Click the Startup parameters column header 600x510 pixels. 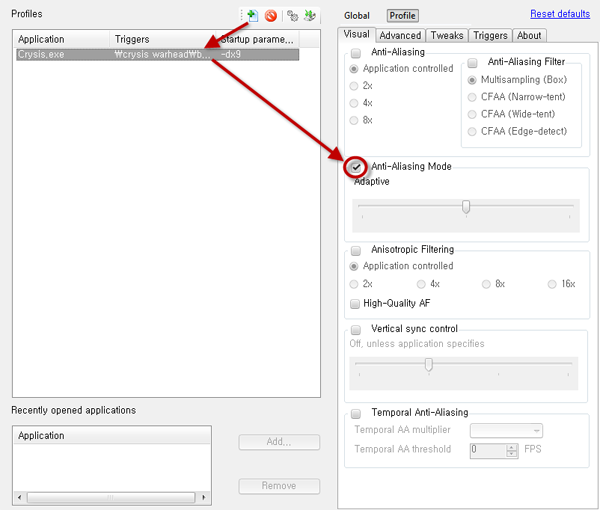coord(257,39)
